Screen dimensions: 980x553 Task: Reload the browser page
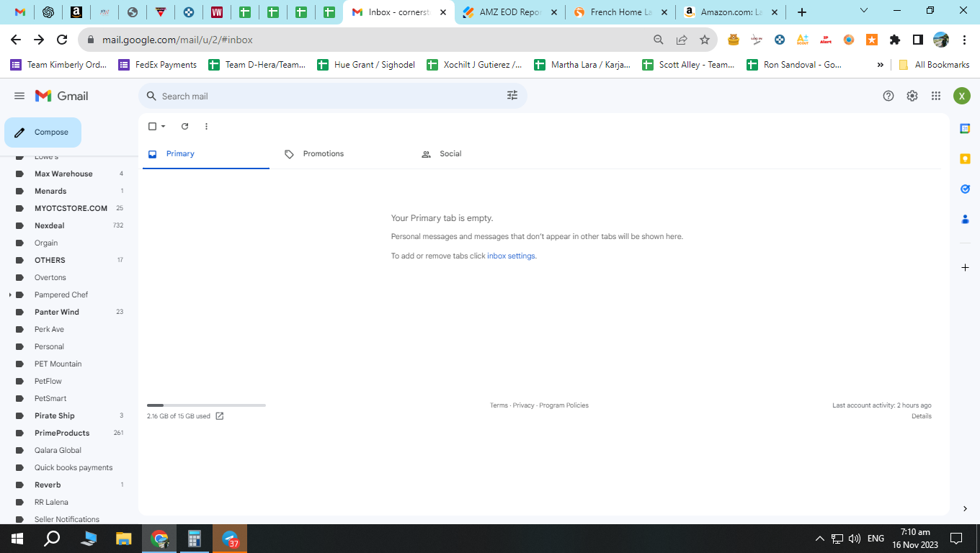[62, 40]
